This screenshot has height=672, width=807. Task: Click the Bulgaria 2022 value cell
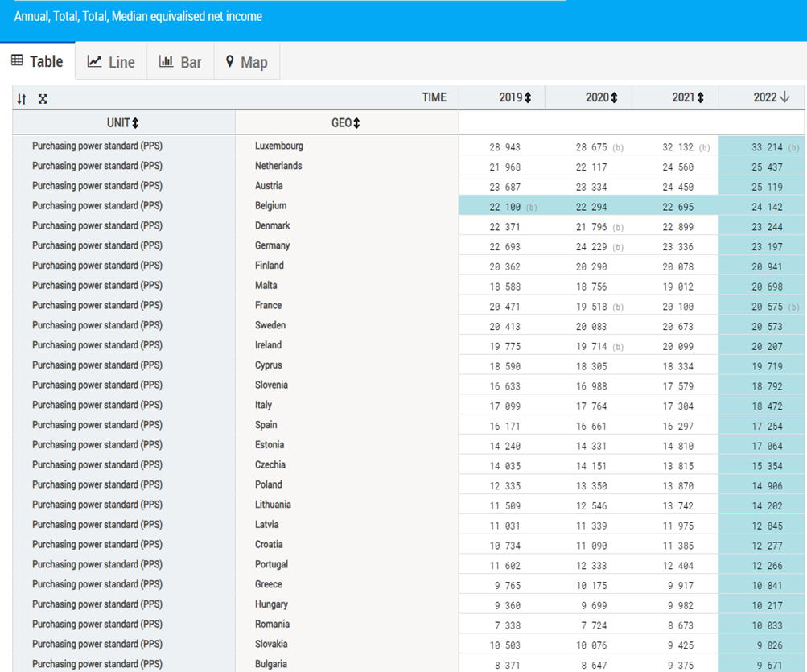click(768, 665)
